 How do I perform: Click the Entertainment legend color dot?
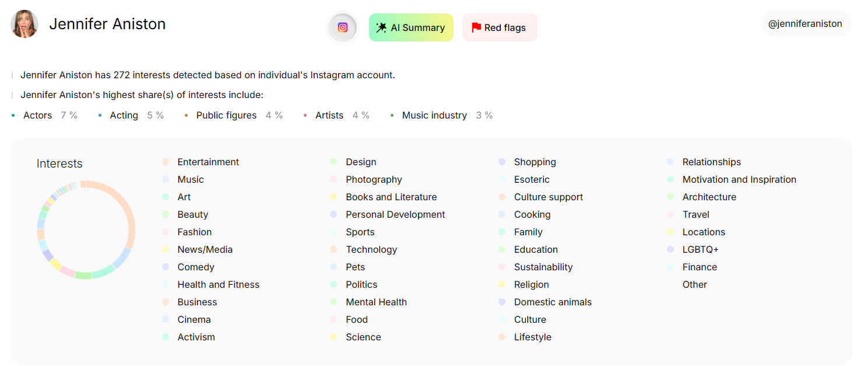[x=166, y=162]
